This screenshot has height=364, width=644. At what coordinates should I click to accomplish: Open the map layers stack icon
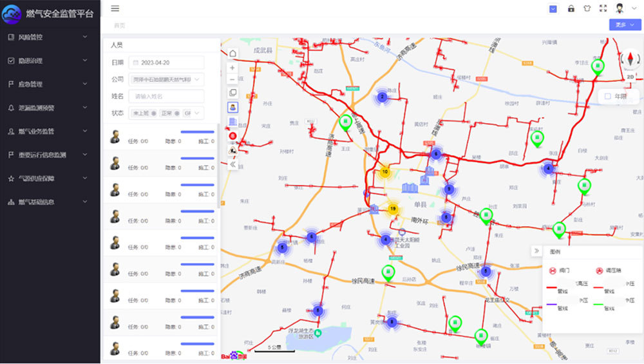click(232, 93)
